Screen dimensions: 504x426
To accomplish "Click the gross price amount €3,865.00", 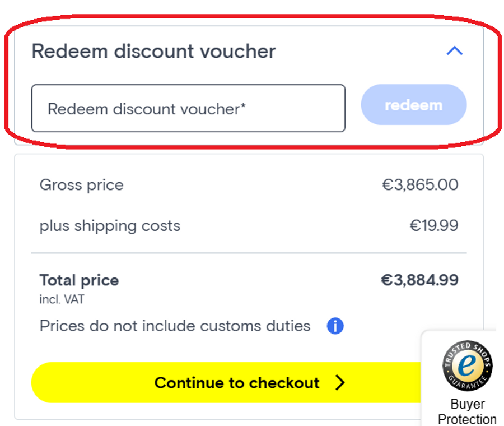I will 420,185.
